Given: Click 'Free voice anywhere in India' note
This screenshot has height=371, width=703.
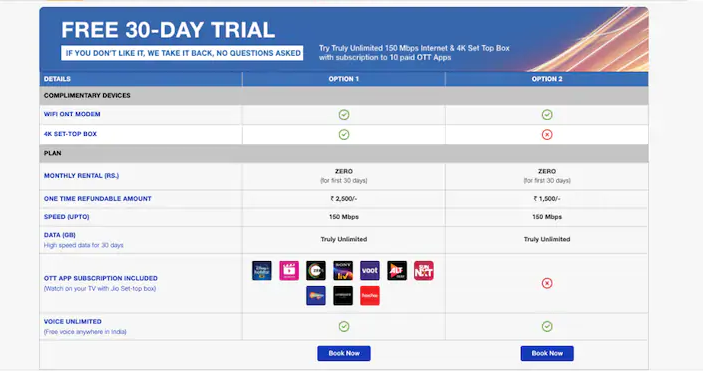Looking at the screenshot, I should (85, 332).
